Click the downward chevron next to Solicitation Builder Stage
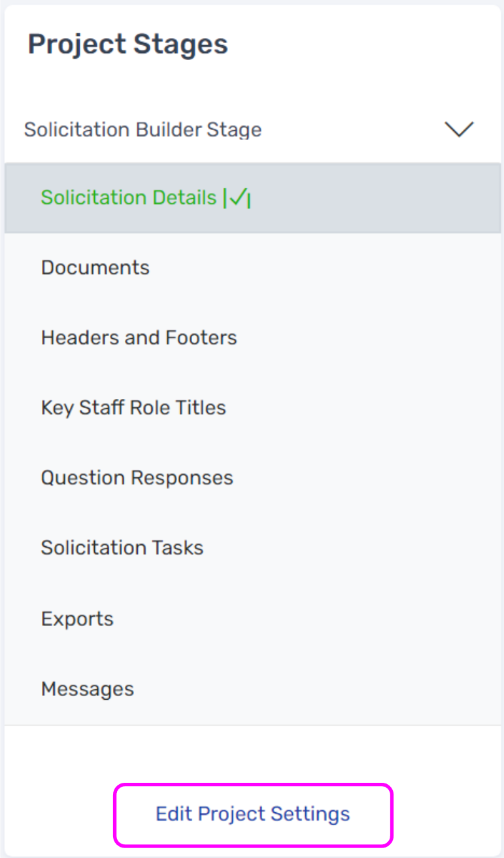Screen dimensions: 504x858 pyautogui.click(x=459, y=129)
